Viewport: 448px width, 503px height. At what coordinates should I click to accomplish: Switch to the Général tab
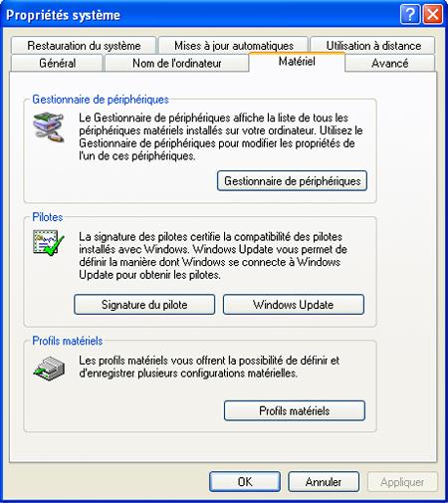point(57,63)
